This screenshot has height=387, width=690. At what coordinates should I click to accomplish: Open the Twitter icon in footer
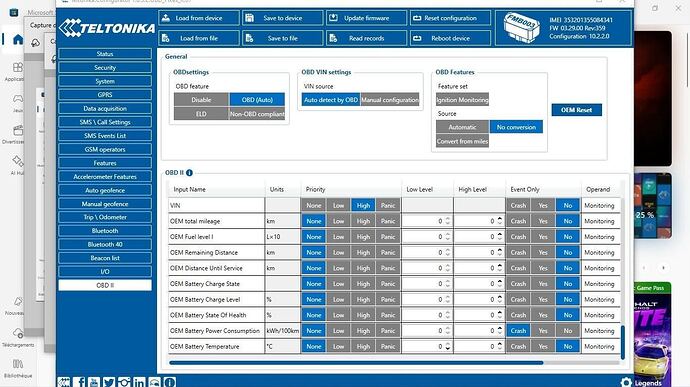point(109,382)
